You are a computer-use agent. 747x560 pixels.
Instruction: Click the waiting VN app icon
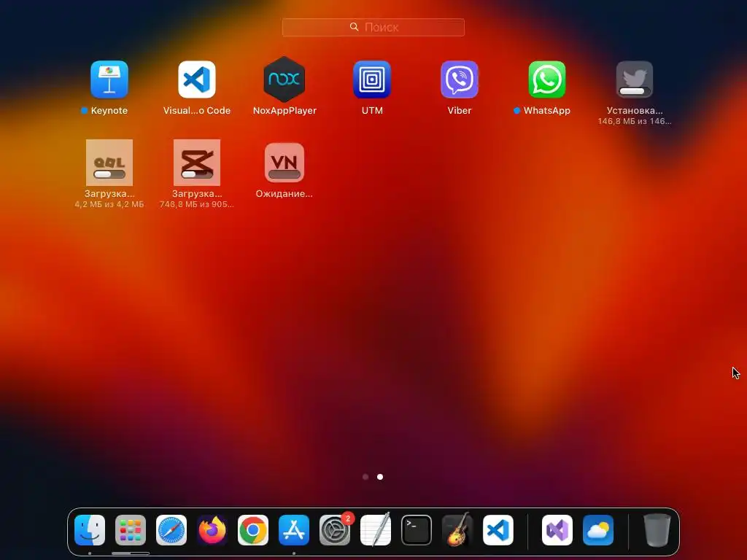click(x=285, y=163)
